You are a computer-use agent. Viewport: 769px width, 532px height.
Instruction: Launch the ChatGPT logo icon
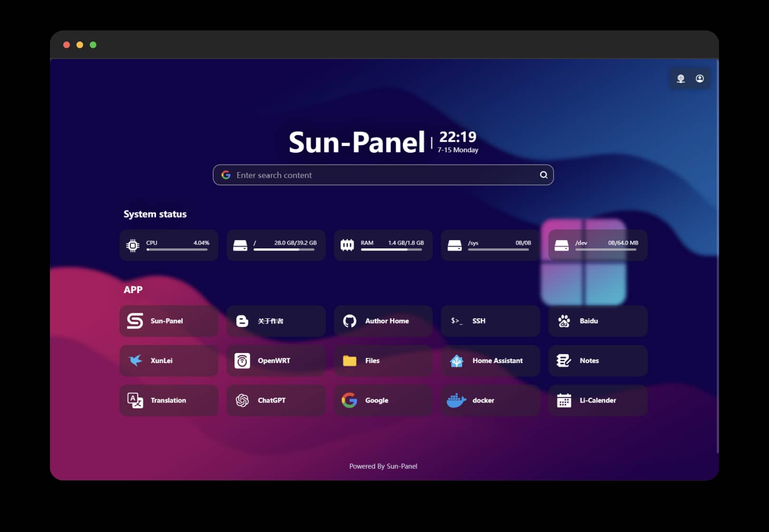coord(242,401)
